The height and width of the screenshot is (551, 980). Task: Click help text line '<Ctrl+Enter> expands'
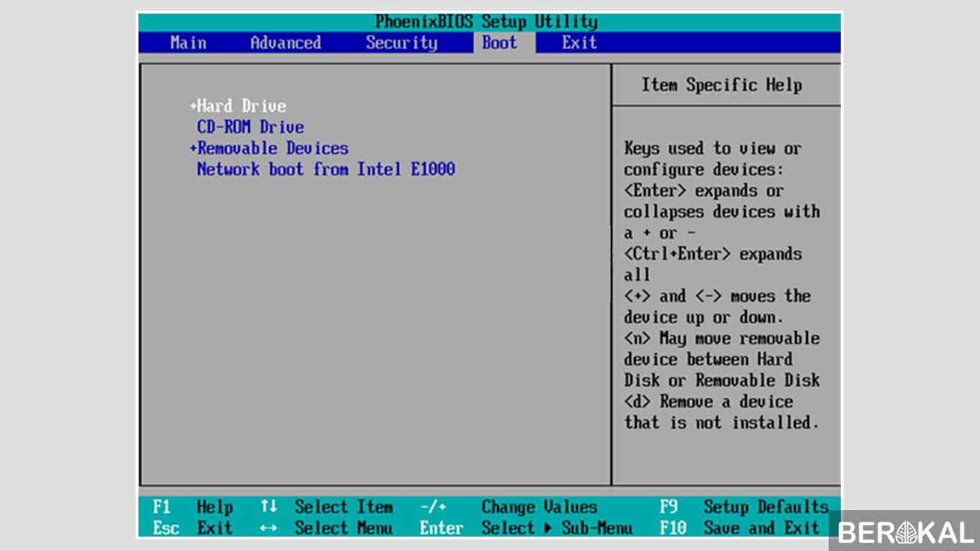(x=713, y=254)
